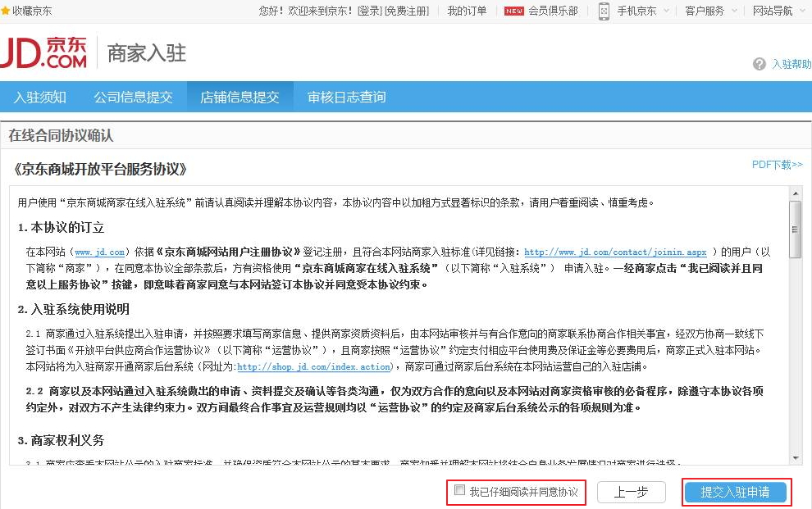
Task: Click the 收藏京东 link
Action: click(32, 11)
